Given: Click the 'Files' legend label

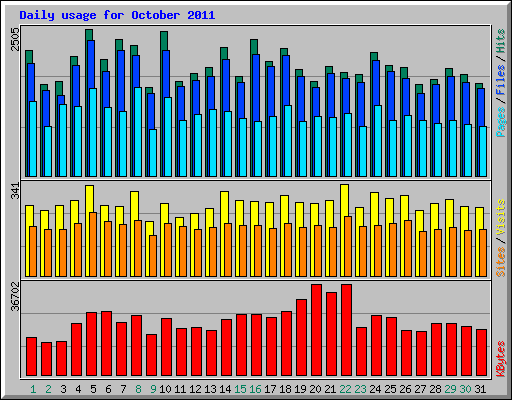Looking at the screenshot, I should click(500, 80).
